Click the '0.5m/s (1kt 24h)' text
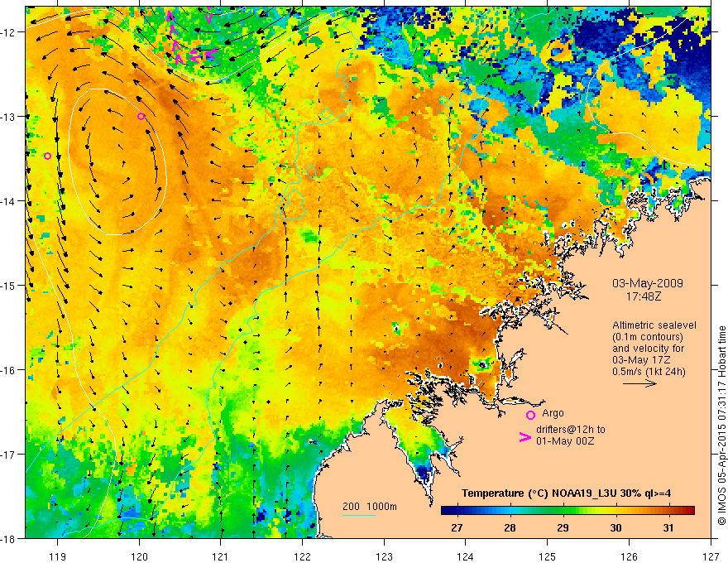The image size is (728, 563). click(649, 372)
